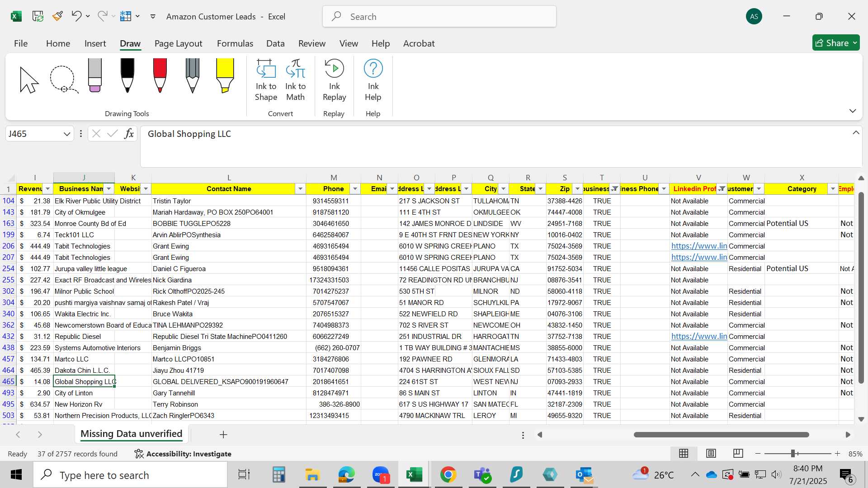Select the yellow highlighter

(x=225, y=75)
